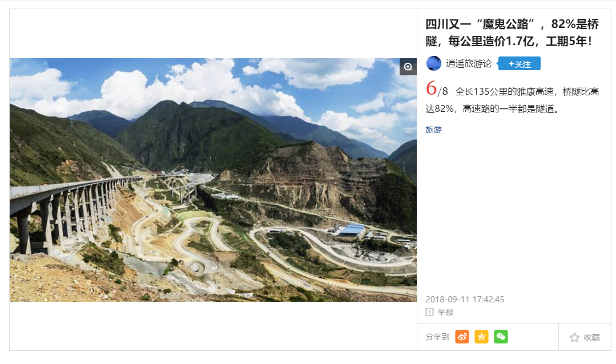Follow author with +关注 button
The width and height of the screenshot is (616, 364).
520,63
